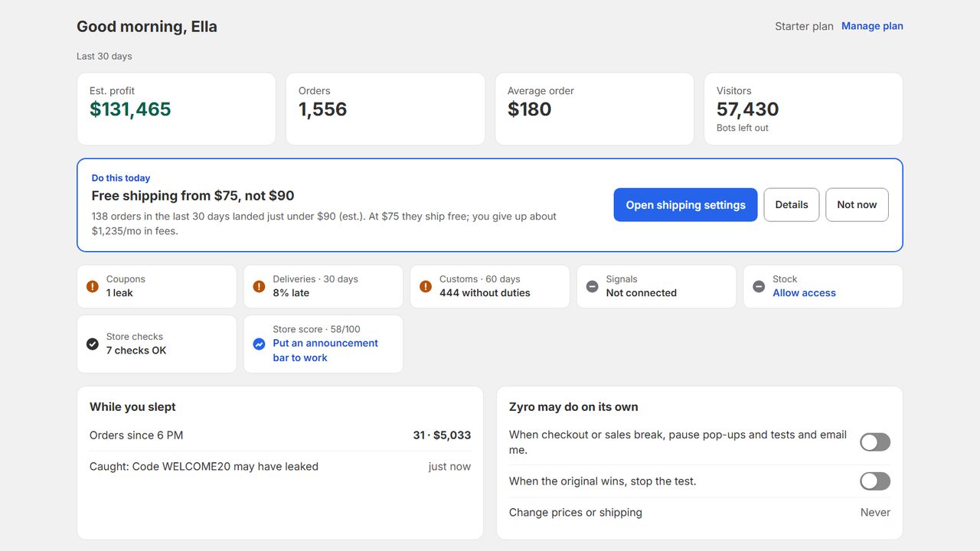Click the Last 30 days label

pyautogui.click(x=104, y=57)
